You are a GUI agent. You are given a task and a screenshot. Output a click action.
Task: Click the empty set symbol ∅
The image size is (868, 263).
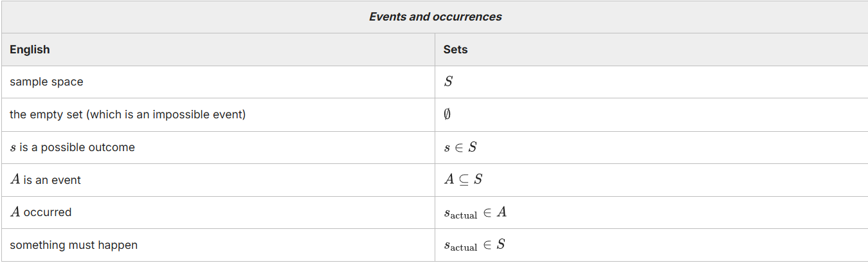click(x=448, y=114)
